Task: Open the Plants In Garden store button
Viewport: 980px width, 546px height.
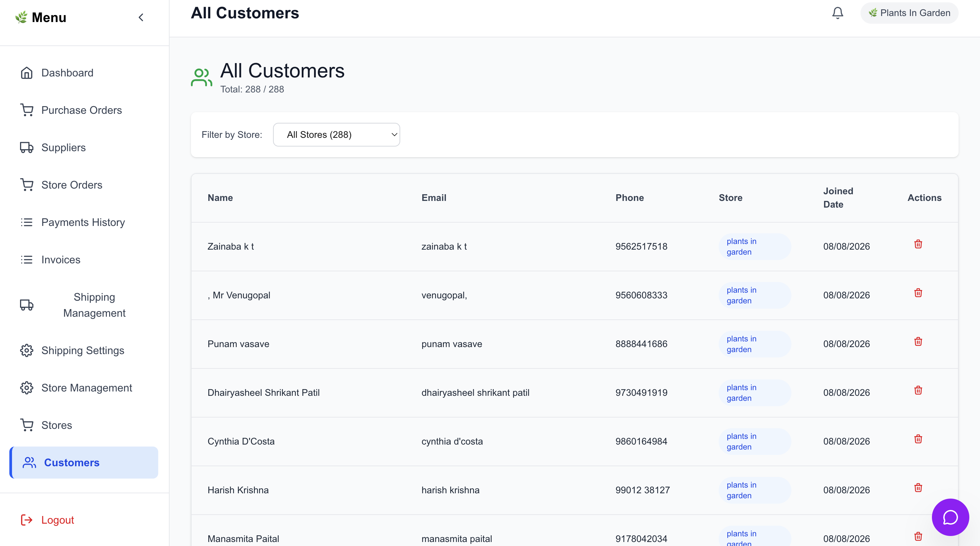Action: pyautogui.click(x=909, y=13)
